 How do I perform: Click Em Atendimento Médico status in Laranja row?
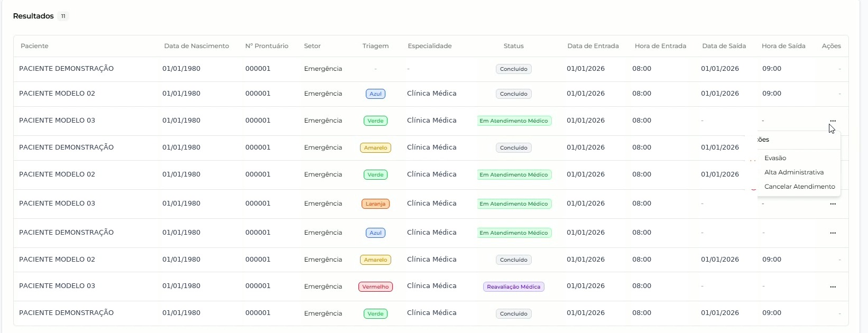click(x=514, y=204)
